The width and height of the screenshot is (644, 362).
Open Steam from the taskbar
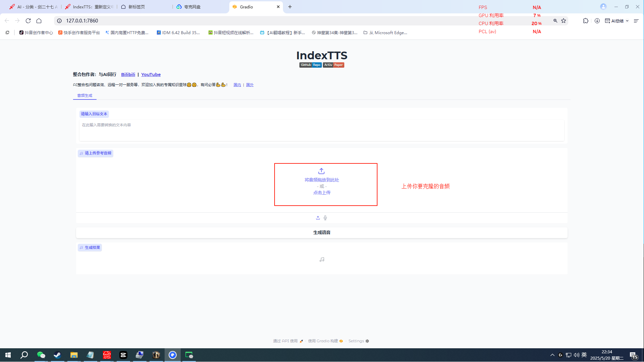(57, 355)
